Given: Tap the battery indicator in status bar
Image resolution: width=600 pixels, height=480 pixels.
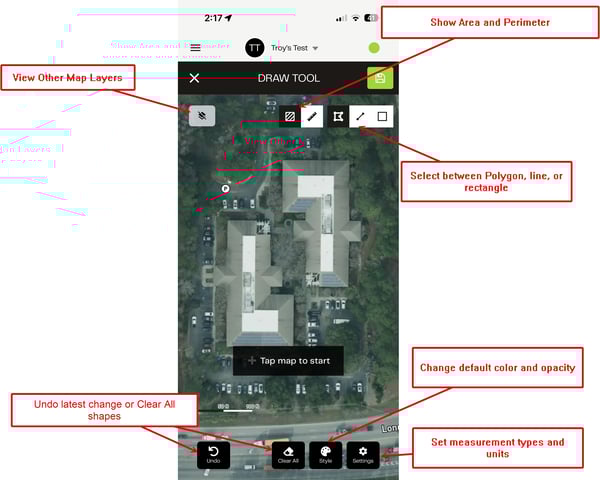Looking at the screenshot, I should [371, 18].
